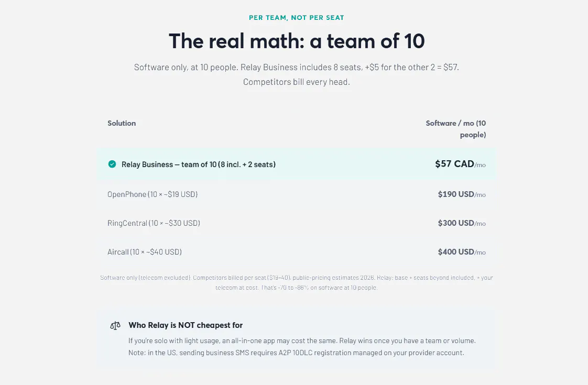This screenshot has width=588, height=385.
Task: Click the $300 USD/mo price
Action: 462,223
